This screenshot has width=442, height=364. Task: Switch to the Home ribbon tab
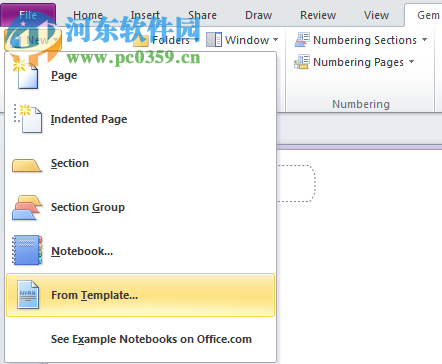coord(88,15)
